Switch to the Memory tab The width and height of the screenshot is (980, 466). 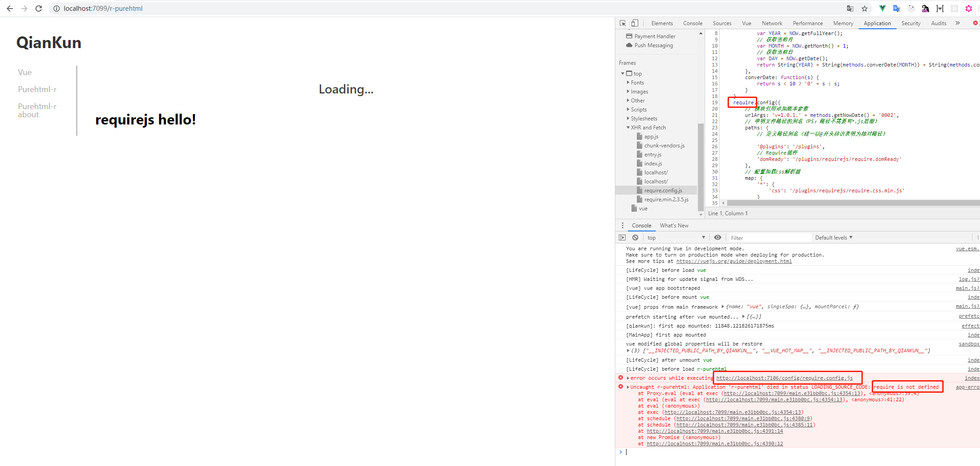click(843, 23)
